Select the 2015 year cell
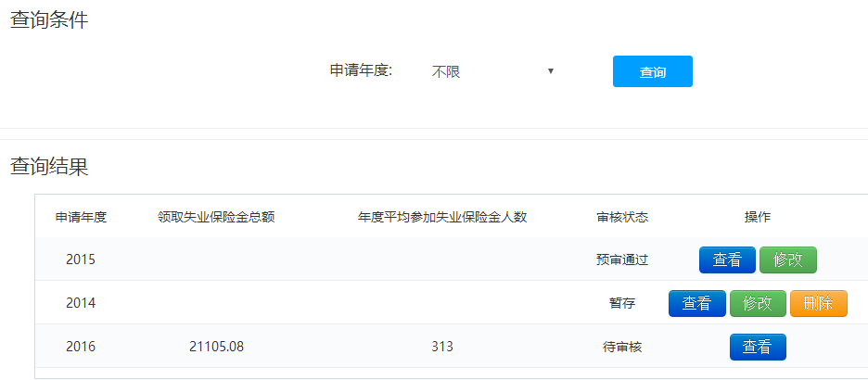This screenshot has height=380, width=868. tap(81, 260)
